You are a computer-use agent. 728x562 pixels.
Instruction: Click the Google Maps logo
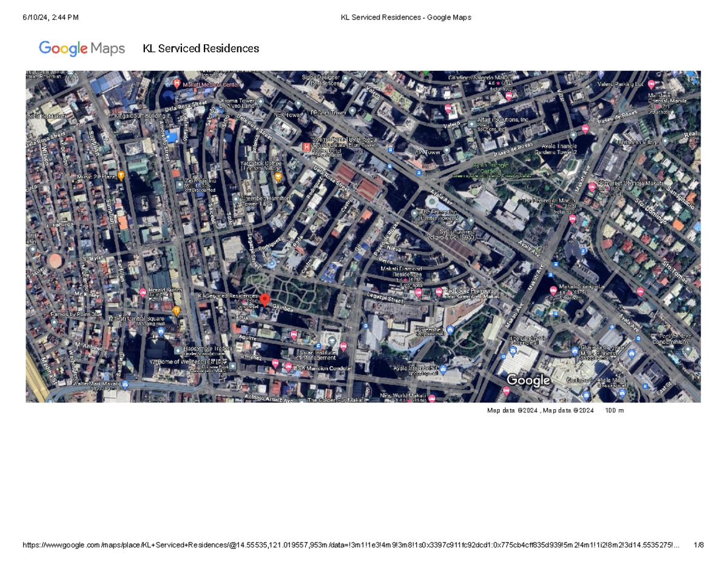(82, 49)
